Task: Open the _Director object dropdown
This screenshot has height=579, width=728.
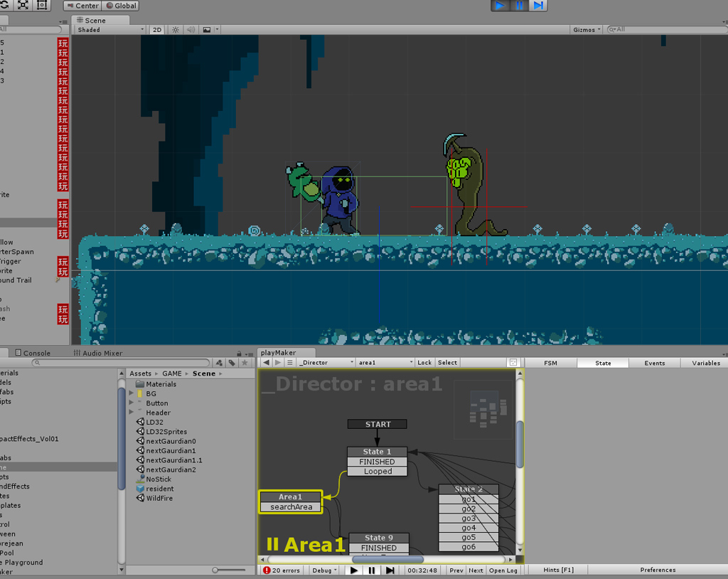Action: click(x=326, y=363)
